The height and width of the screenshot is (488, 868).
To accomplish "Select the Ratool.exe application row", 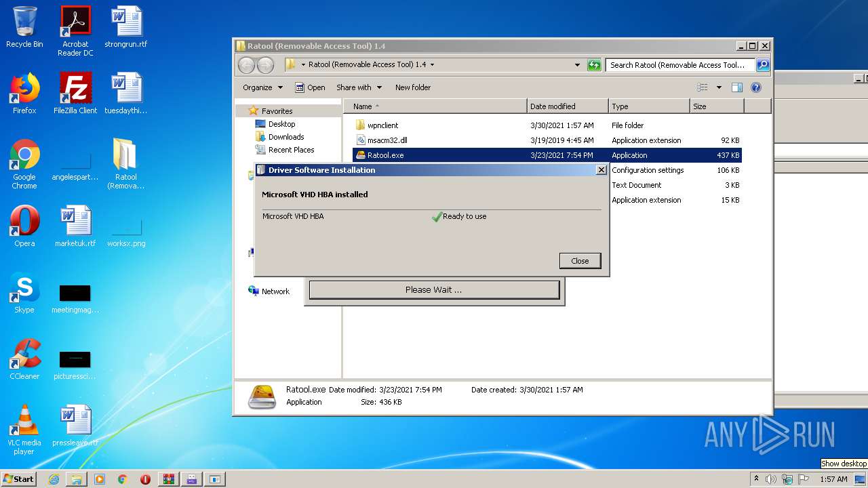I will (547, 155).
